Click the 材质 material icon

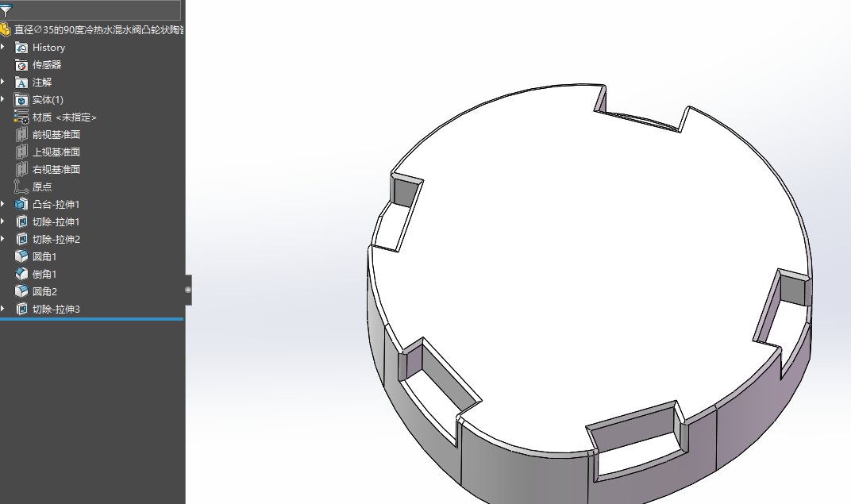click(21, 117)
